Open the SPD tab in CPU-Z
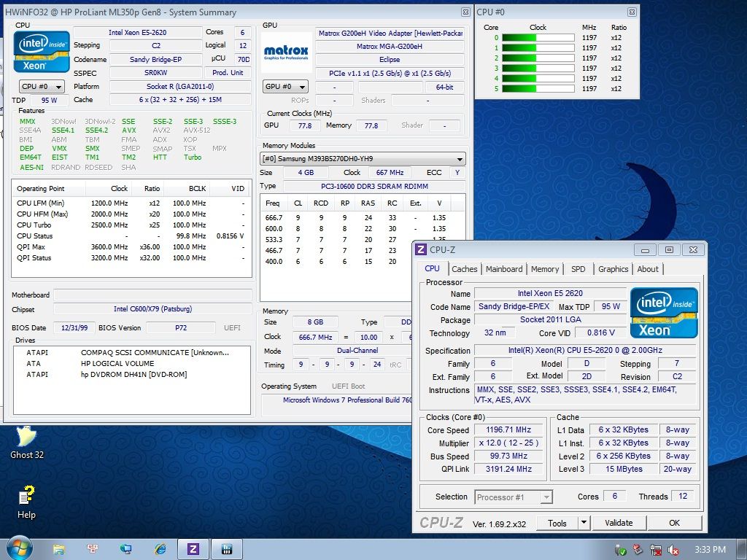This screenshot has height=560, width=747. click(578, 269)
